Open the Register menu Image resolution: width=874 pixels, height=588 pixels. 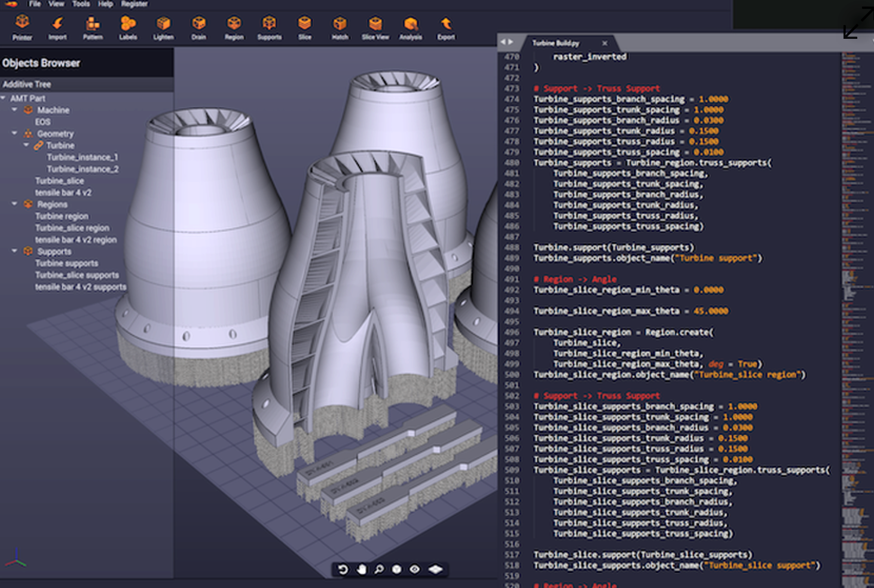[135, 4]
